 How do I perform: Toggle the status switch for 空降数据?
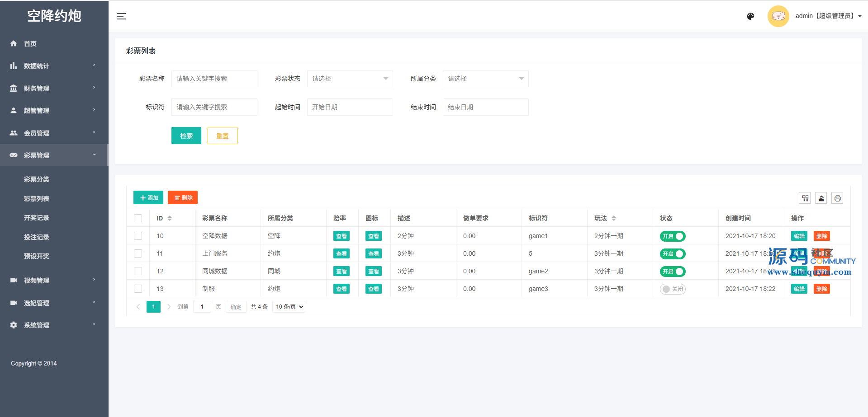673,236
